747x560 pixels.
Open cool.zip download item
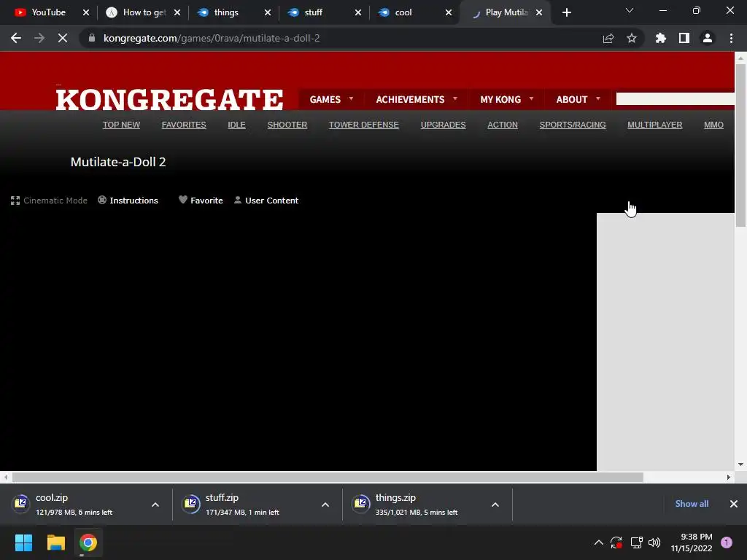point(74,505)
